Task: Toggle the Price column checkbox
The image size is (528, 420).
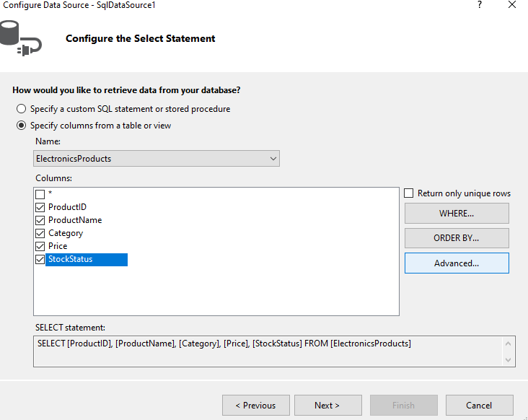Action: click(40, 246)
